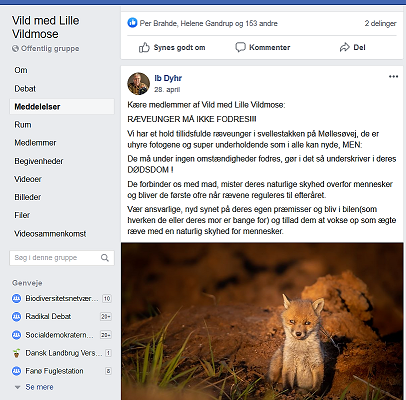Go to the Begivenheder section
Screen dimensions: 406x400
click(39, 161)
